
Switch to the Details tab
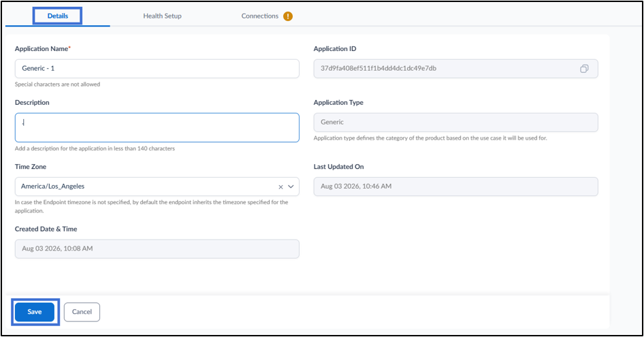57,16
